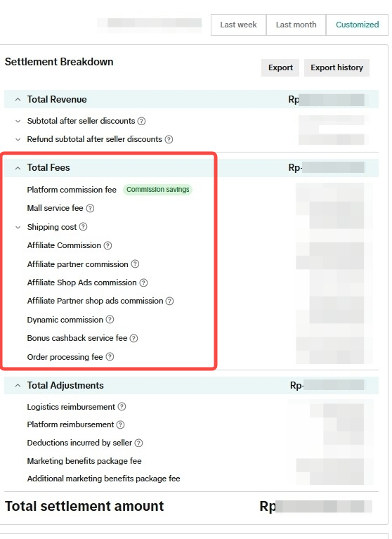Click the Logistics reimbursement label
Viewport: 392px width, 539px height.
(71, 407)
